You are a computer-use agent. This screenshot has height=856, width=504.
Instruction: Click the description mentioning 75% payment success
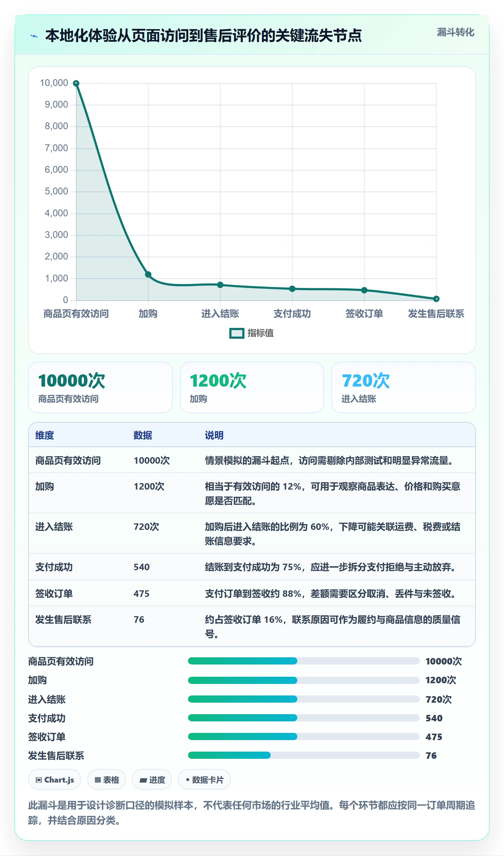(332, 567)
